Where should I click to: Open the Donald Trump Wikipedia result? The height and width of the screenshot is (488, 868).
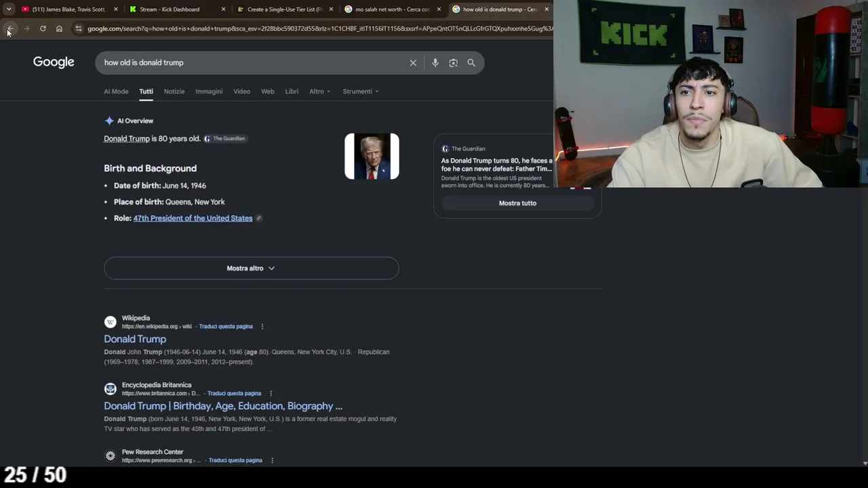click(135, 339)
